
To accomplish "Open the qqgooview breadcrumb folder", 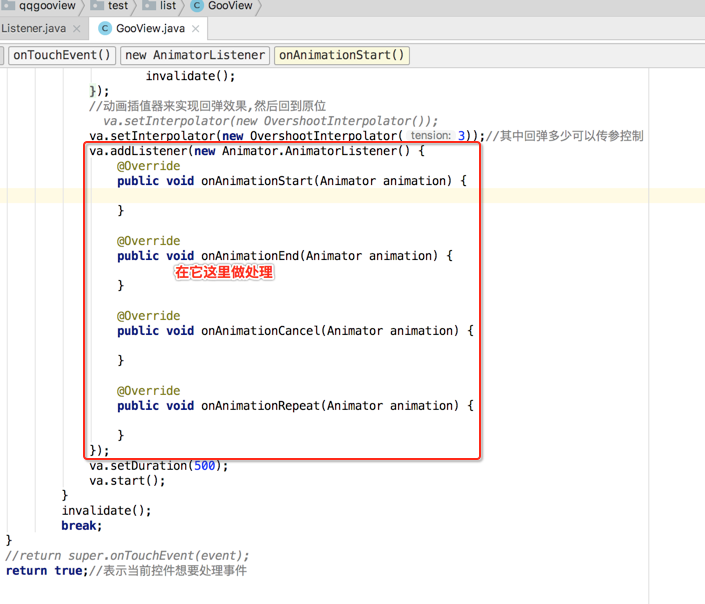I will [x=39, y=6].
